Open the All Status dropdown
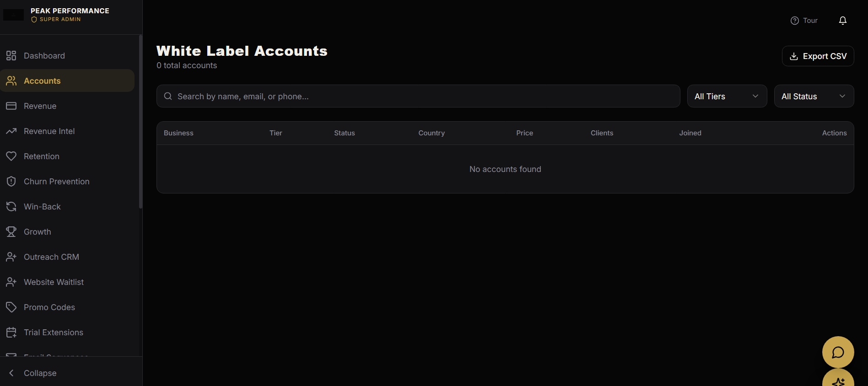Viewport: 868px width, 386px height. (814, 96)
